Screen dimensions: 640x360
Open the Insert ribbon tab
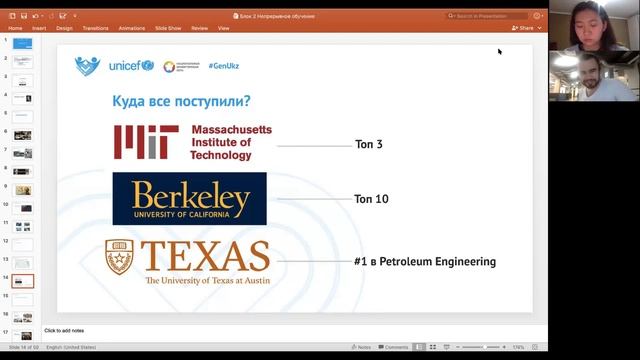[39, 28]
